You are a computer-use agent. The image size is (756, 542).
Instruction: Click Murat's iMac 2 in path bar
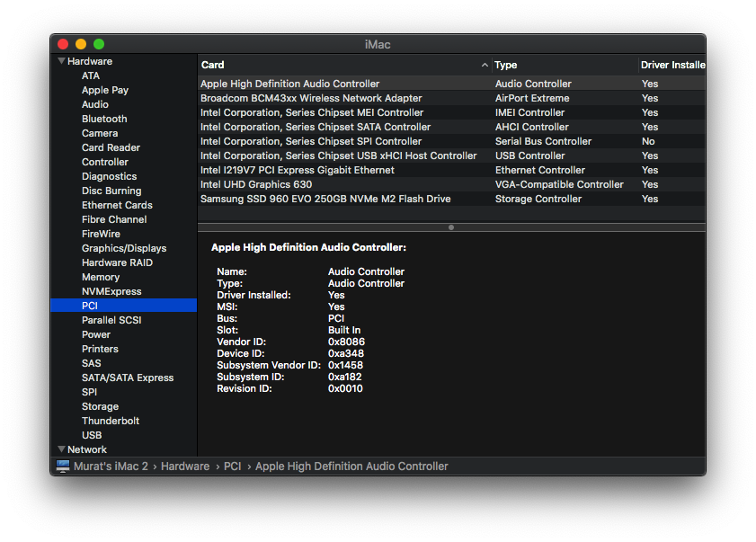(x=111, y=466)
